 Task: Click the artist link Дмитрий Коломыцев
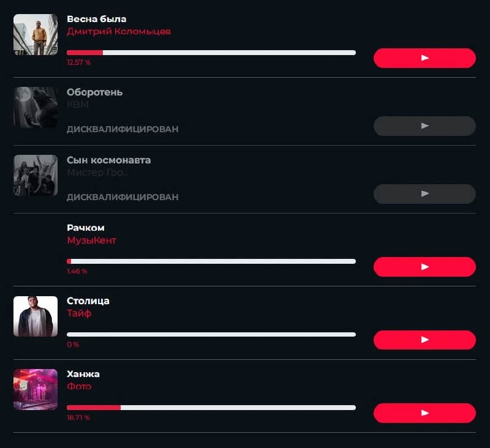point(119,32)
